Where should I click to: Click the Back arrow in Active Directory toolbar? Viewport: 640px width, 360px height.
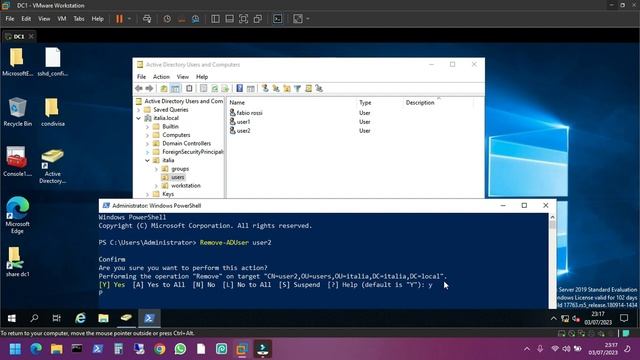[139, 88]
